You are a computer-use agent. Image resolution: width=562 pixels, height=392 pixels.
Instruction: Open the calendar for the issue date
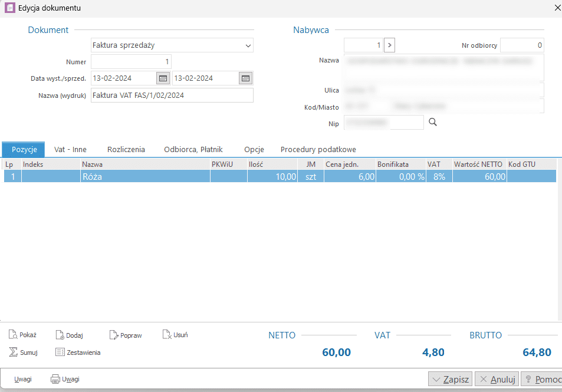coord(163,78)
